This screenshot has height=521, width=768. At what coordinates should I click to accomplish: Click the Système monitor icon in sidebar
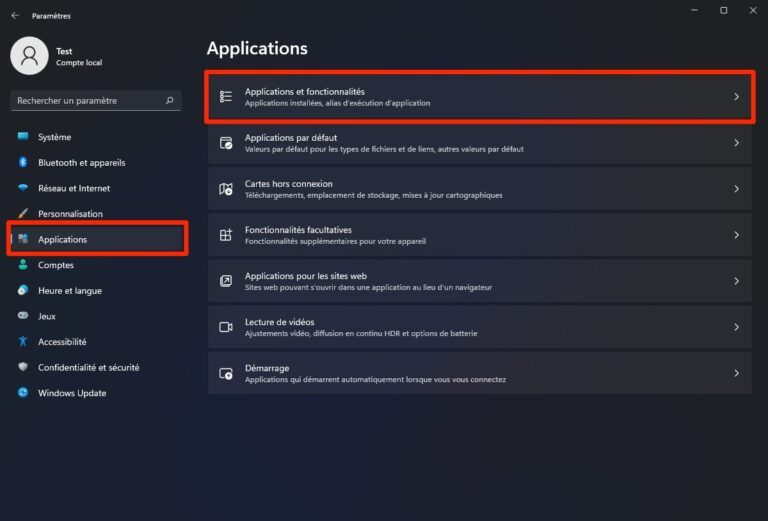point(23,137)
